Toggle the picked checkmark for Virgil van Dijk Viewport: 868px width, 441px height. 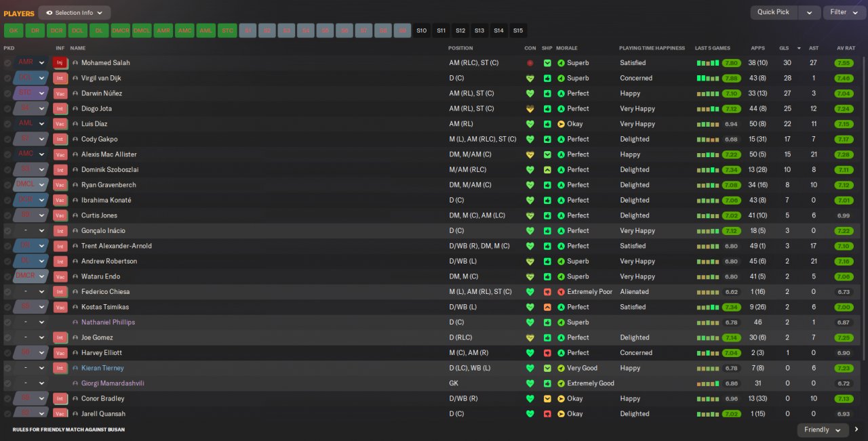tap(7, 78)
